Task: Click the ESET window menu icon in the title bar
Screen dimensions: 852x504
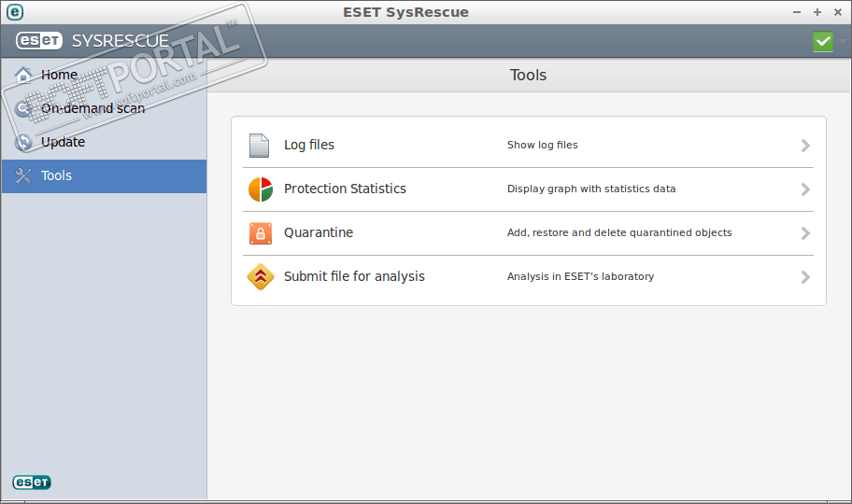Action: [15, 12]
